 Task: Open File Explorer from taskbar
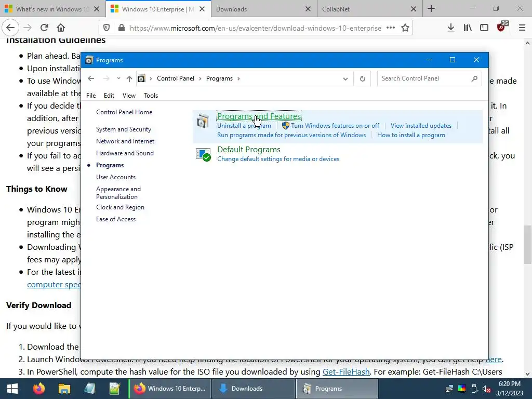(x=64, y=389)
